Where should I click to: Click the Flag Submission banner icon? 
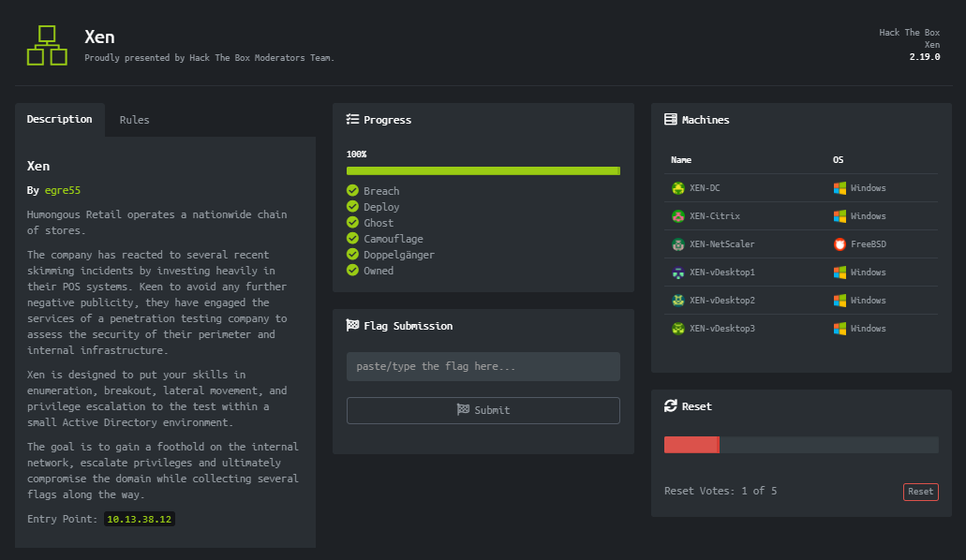pyautogui.click(x=353, y=325)
